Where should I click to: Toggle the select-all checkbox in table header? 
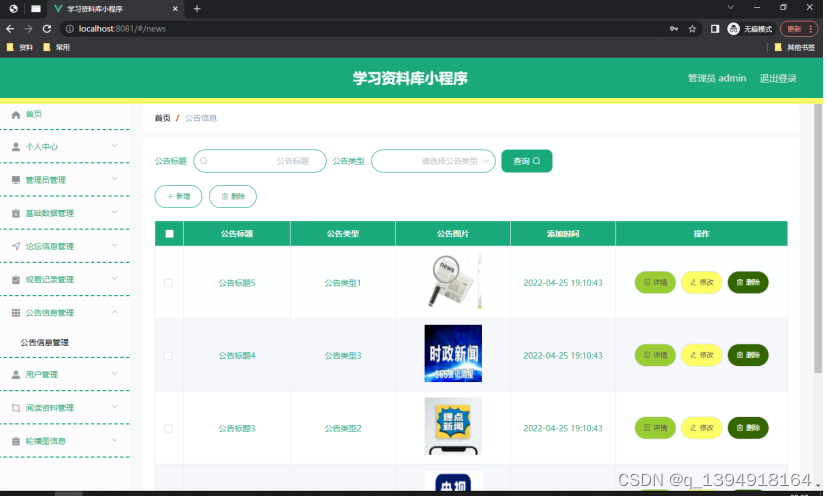pyautogui.click(x=169, y=234)
